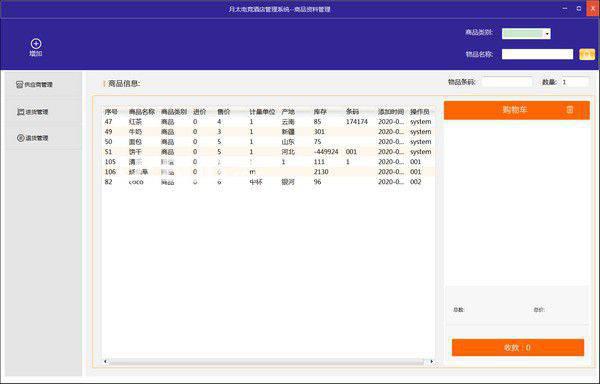Click the barcode cell 174174
This screenshot has width=600, height=384.
(357, 122)
